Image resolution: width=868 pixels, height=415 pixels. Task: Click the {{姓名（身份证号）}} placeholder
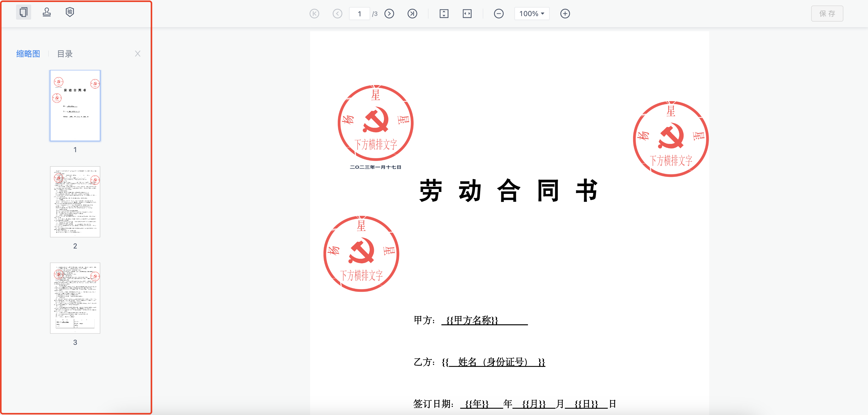(x=493, y=362)
